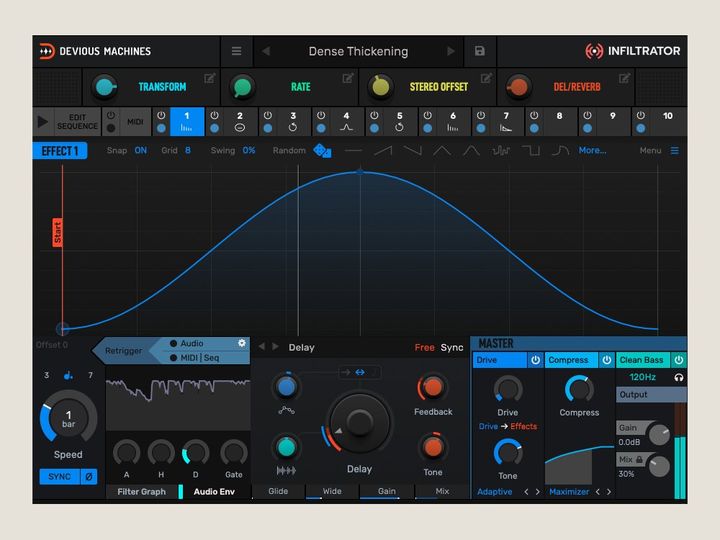Select effect slot 6 tab
This screenshot has width=720, height=540.
pyautogui.click(x=453, y=122)
